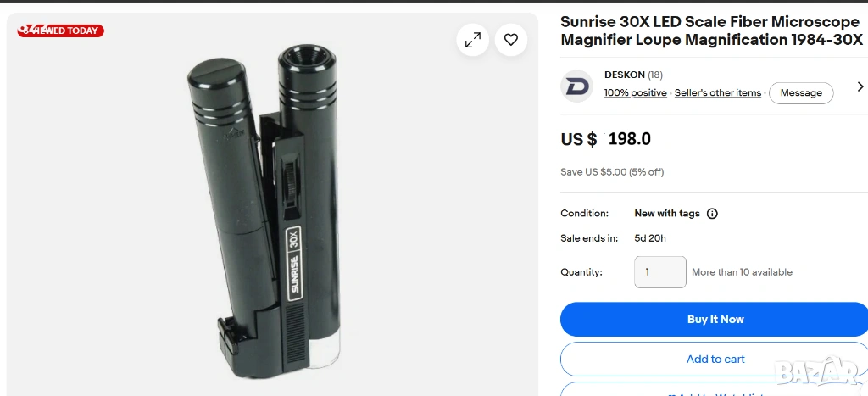
Task: Click the red VIEWED TODAY badge
Action: point(60,31)
